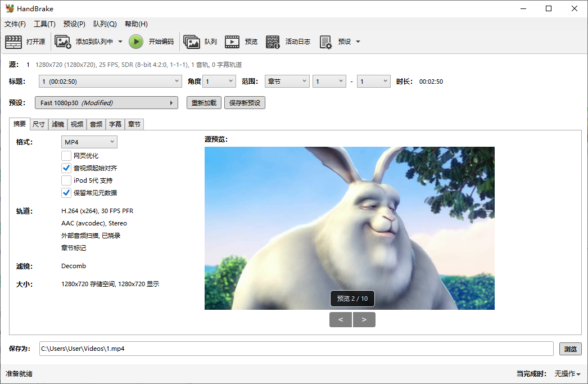Enable the 网页优化 checkbox
The height and width of the screenshot is (384, 588).
66,156
